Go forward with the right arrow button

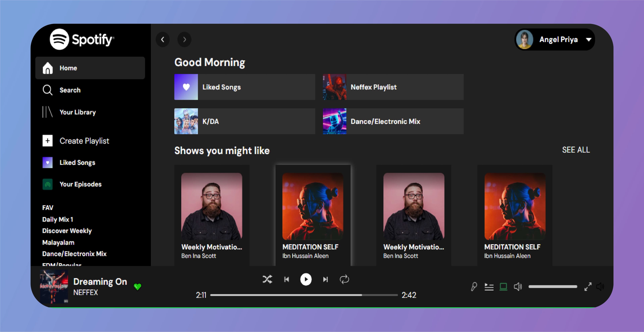pyautogui.click(x=184, y=40)
